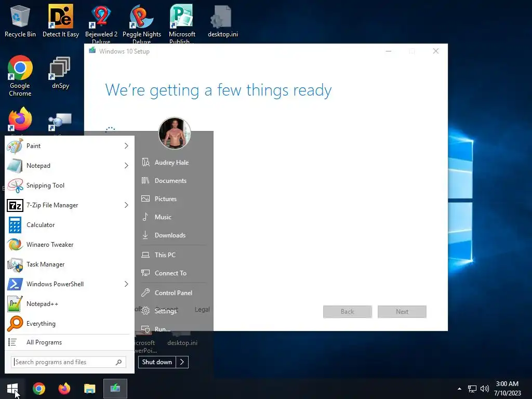532x399 pixels.
Task: Start Task Manager from the start menu
Action: point(70,264)
